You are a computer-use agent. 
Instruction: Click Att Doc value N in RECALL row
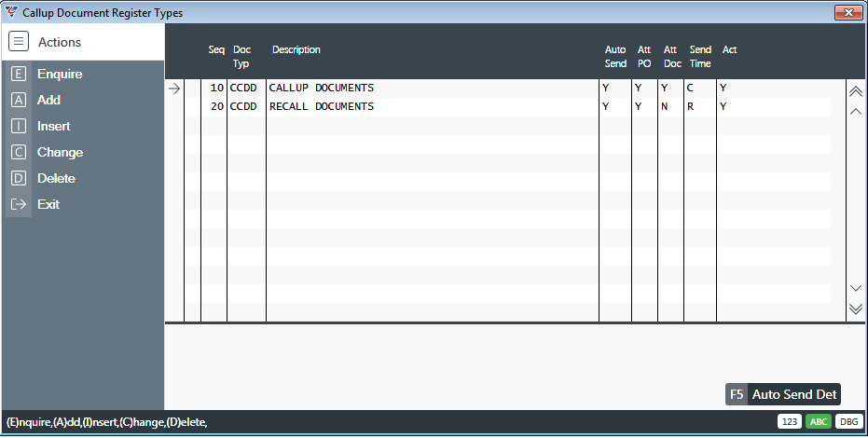664,106
